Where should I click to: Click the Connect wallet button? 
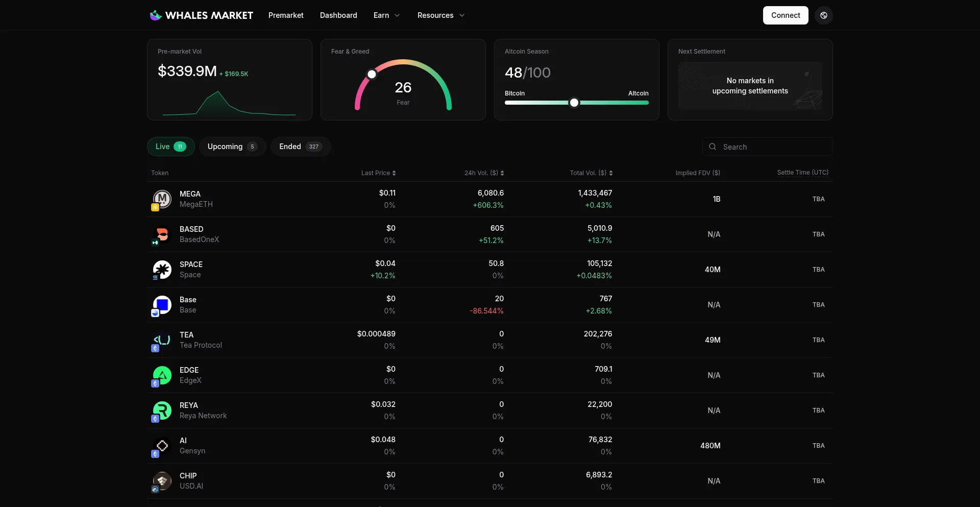point(786,15)
